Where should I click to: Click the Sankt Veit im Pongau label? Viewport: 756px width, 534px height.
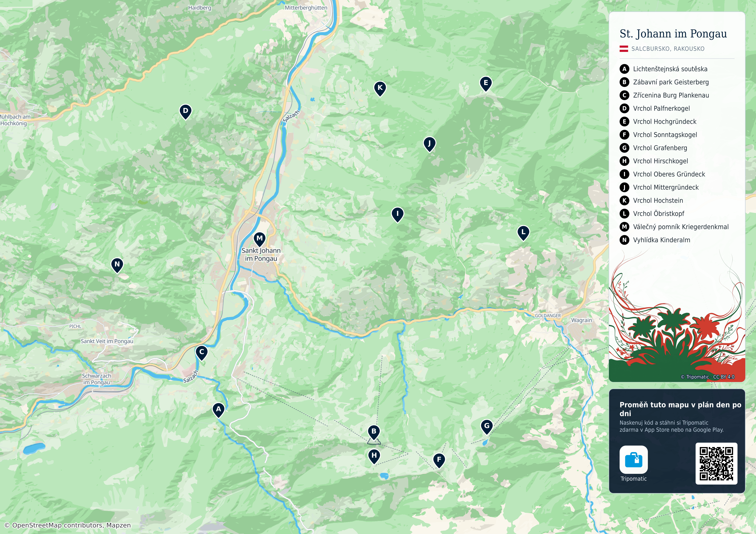click(x=107, y=341)
